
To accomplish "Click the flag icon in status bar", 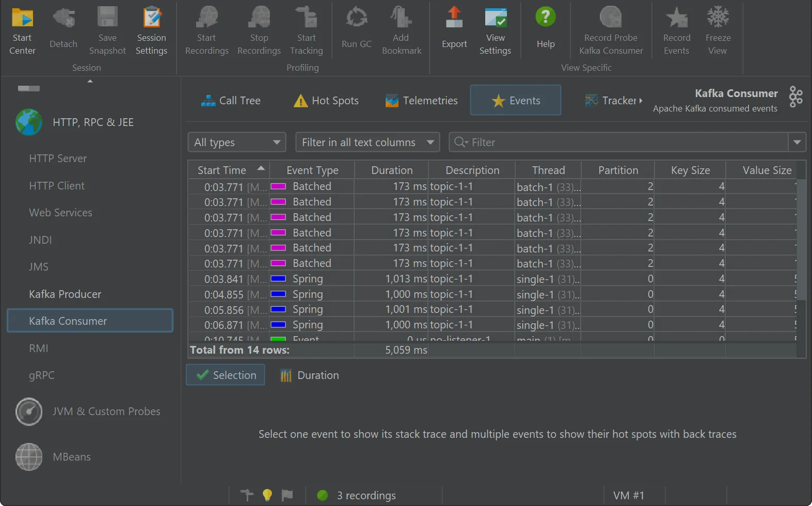I will point(287,495).
